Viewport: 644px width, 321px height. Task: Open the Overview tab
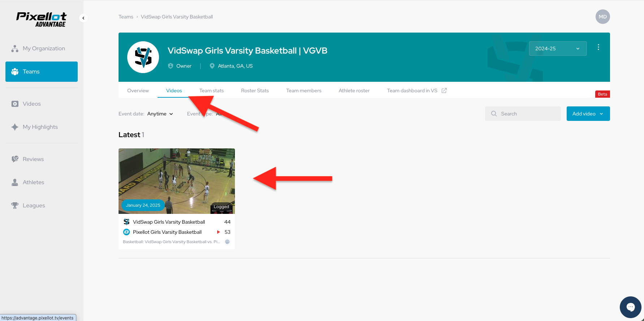tap(138, 90)
